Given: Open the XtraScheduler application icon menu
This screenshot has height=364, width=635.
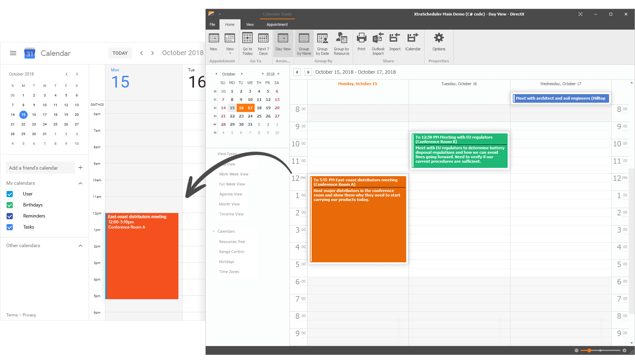Looking at the screenshot, I should pos(211,14).
